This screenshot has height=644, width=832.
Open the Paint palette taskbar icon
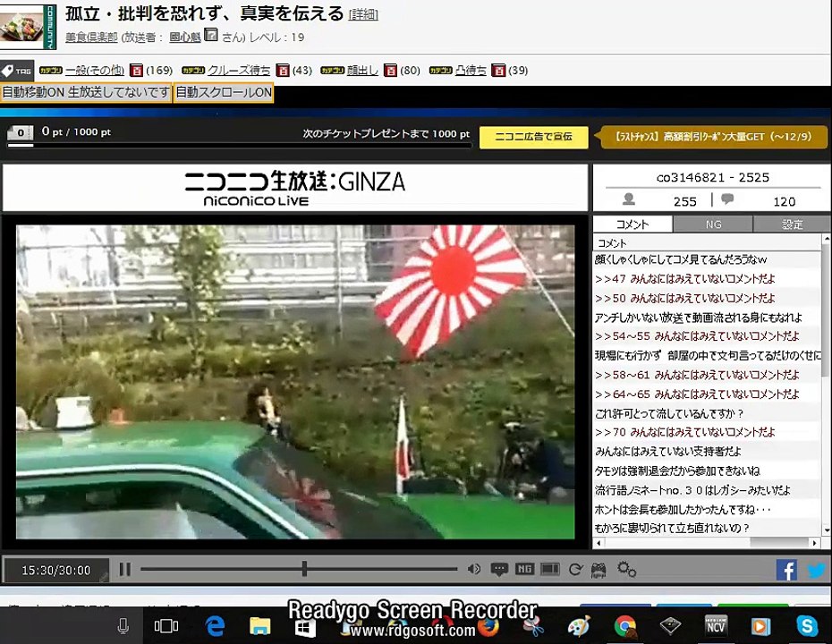pos(579,626)
